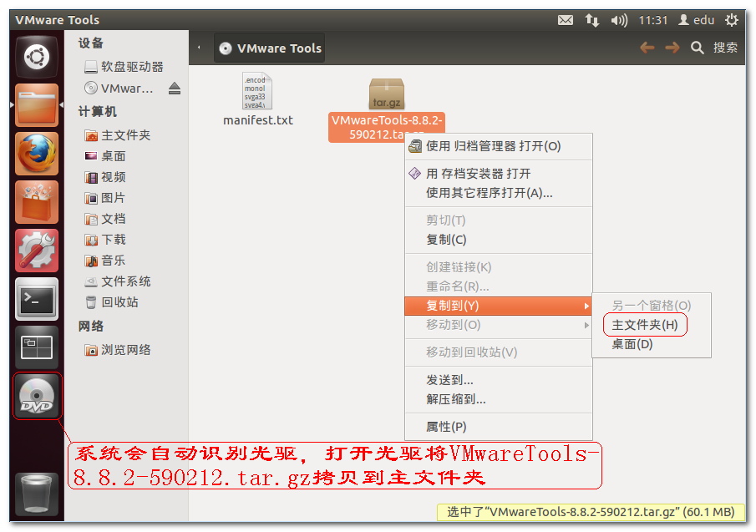
Task: Click the 设备 devices section header
Action: click(91, 43)
